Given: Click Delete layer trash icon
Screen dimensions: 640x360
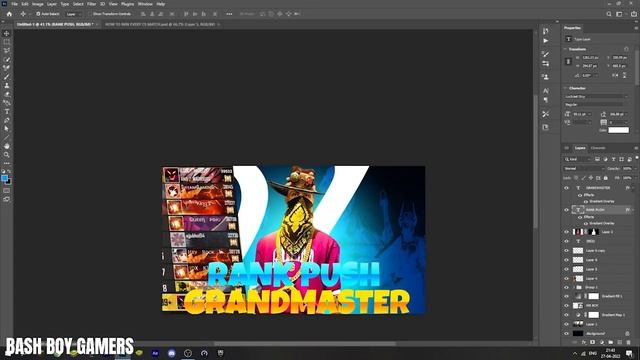Looking at the screenshot, I should pyautogui.click(x=629, y=342).
